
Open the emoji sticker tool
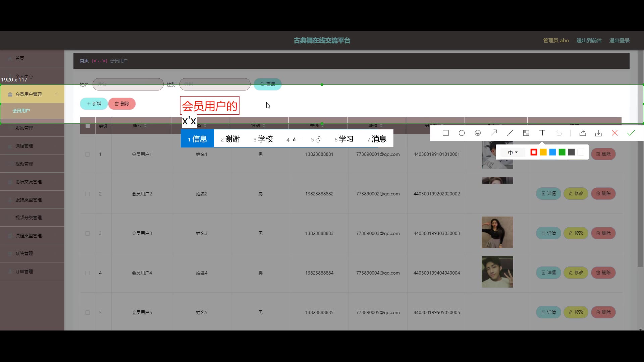click(478, 133)
